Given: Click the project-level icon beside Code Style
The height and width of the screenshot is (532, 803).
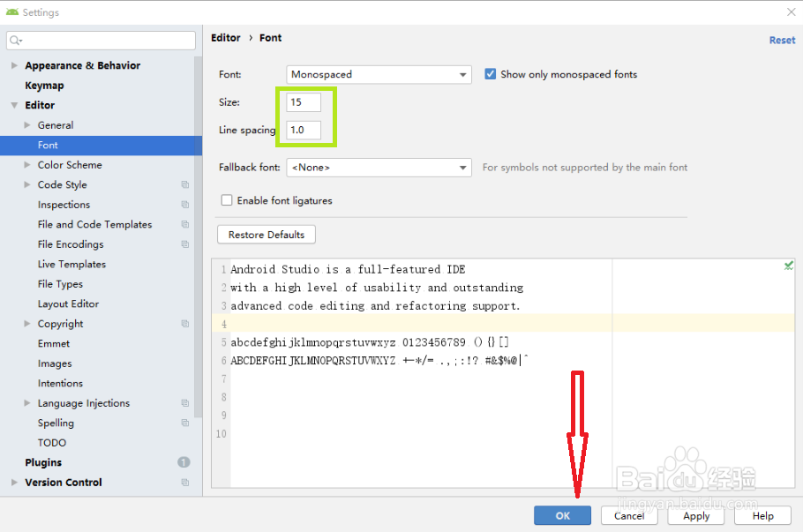Looking at the screenshot, I should tap(185, 185).
